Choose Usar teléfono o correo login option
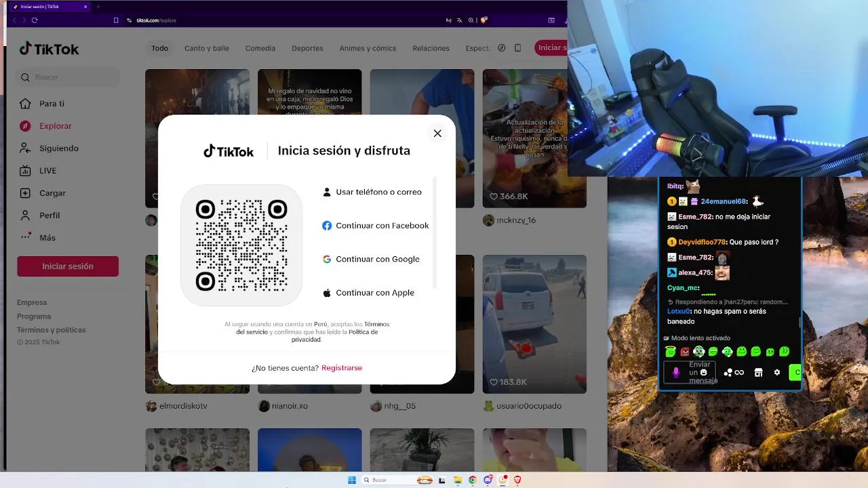The width and height of the screenshot is (868, 488). point(372,192)
